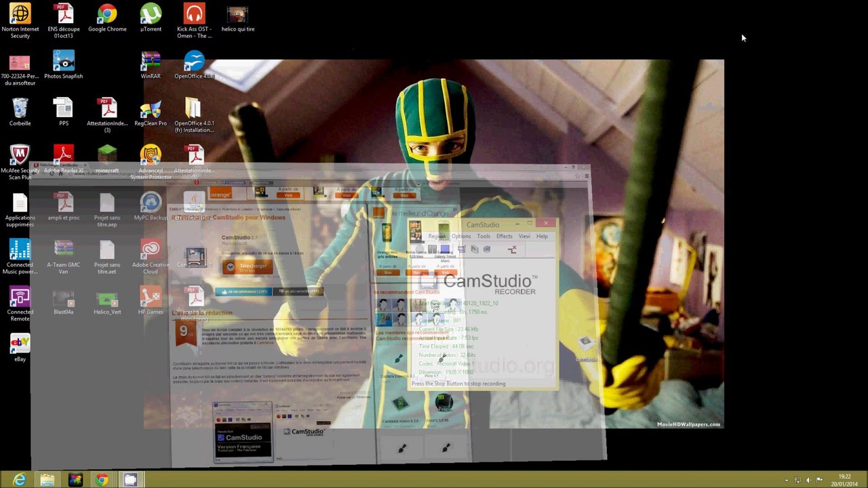Open the Options menu in CamStudio
868x488 pixels.
click(x=461, y=237)
